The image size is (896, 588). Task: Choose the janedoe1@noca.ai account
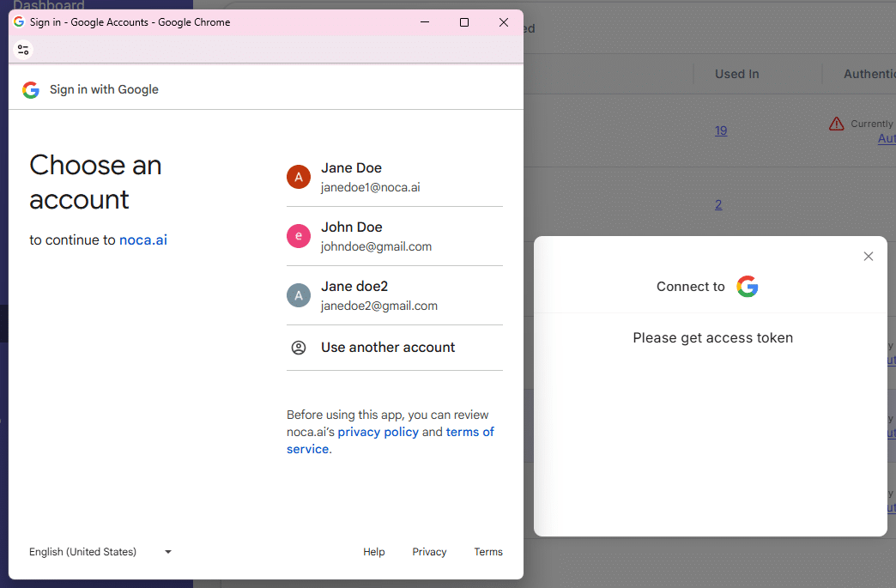tap(394, 177)
